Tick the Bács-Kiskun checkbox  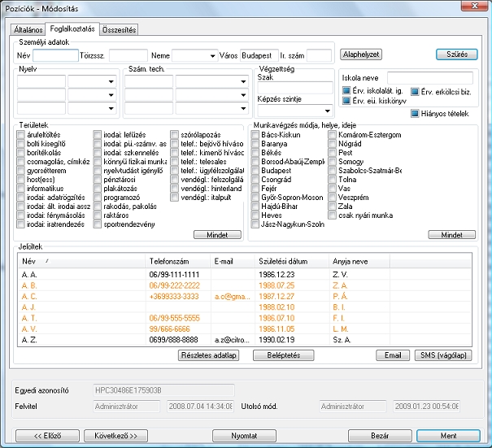[255, 135]
